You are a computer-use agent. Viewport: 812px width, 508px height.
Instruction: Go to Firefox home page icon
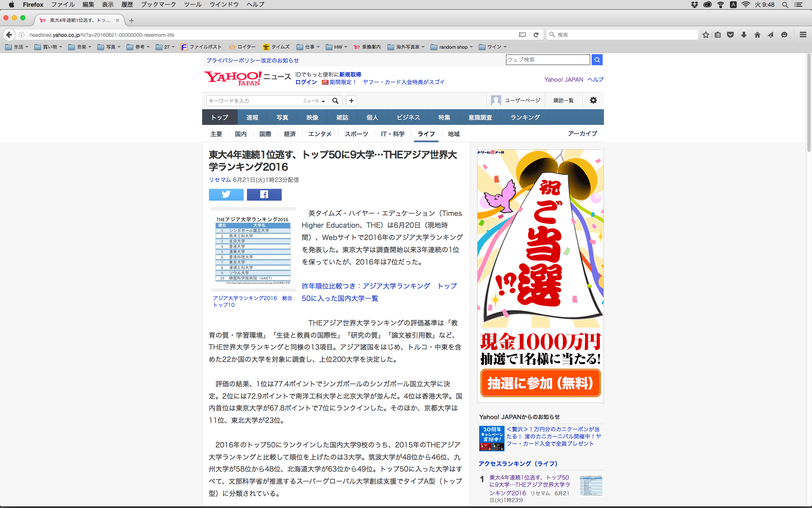click(757, 35)
